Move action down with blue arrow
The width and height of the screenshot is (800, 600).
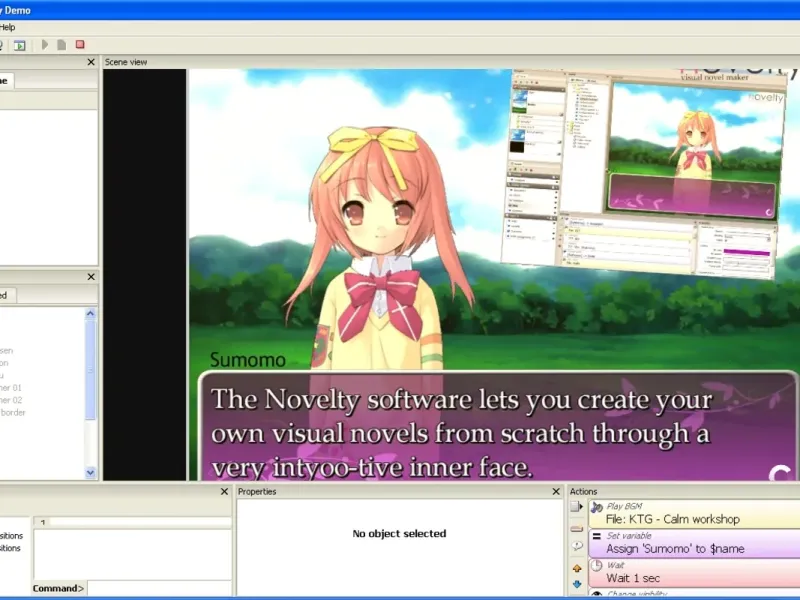[x=577, y=584]
